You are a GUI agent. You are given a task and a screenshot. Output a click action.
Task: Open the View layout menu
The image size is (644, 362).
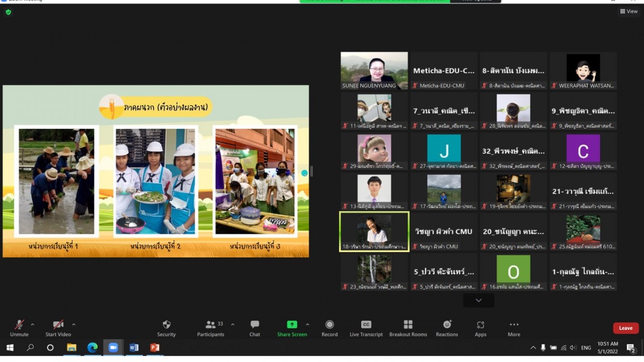629,11
